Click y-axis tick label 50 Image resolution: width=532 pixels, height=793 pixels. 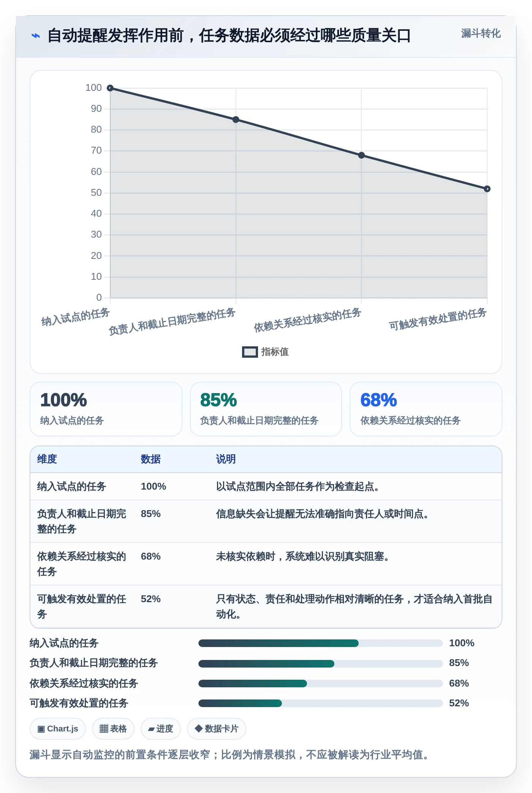[x=96, y=193]
